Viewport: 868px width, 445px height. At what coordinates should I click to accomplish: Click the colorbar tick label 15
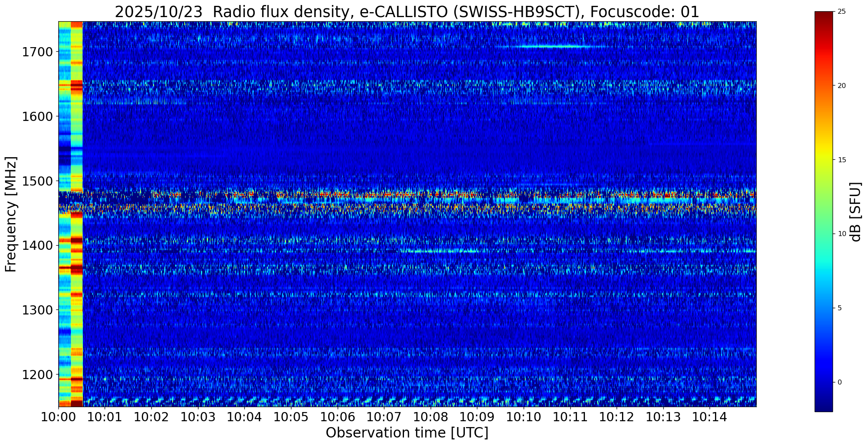coord(842,160)
